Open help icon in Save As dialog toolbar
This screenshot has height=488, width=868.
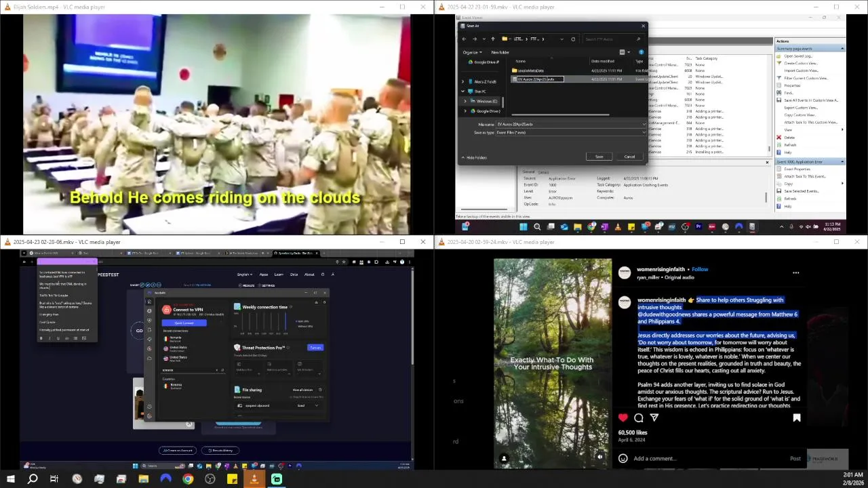click(x=641, y=52)
